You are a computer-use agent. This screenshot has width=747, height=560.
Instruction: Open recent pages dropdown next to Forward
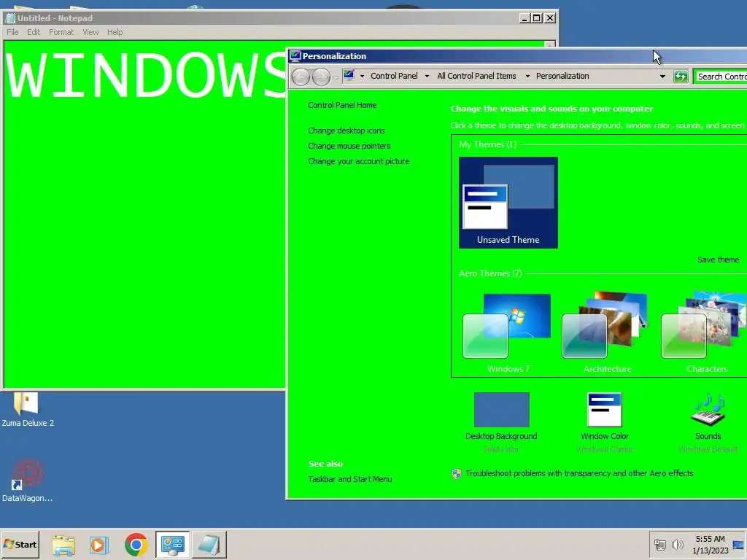coord(335,77)
